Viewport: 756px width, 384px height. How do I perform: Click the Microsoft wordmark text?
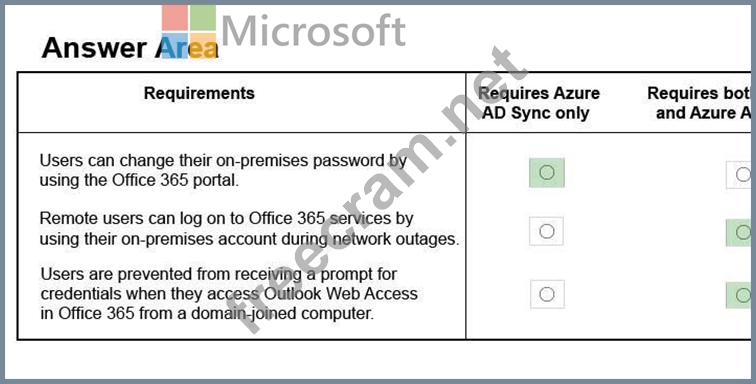[313, 31]
